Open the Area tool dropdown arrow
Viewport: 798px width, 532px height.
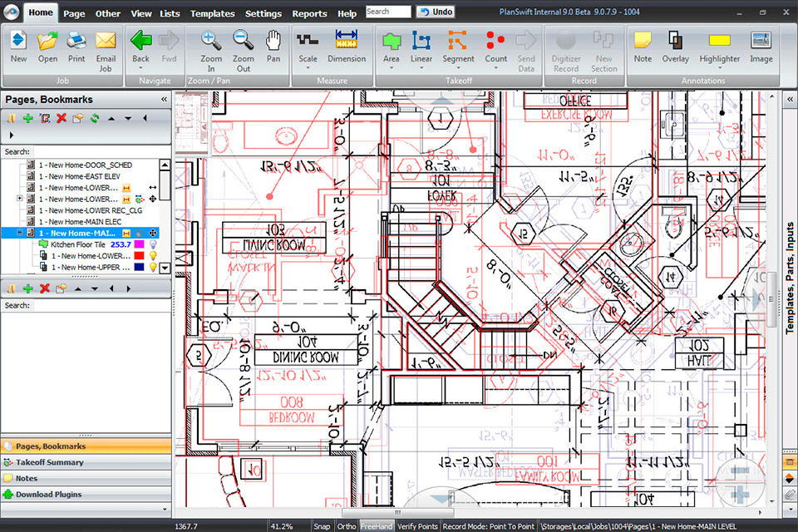392,67
